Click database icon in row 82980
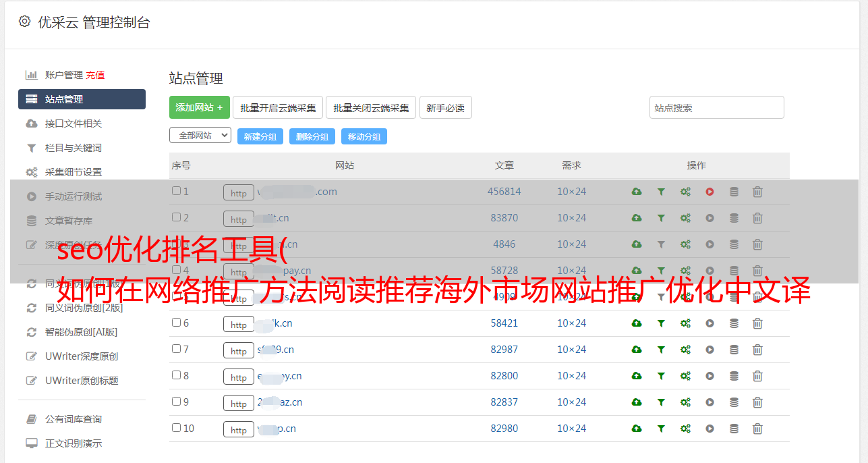The image size is (868, 463). click(x=734, y=429)
